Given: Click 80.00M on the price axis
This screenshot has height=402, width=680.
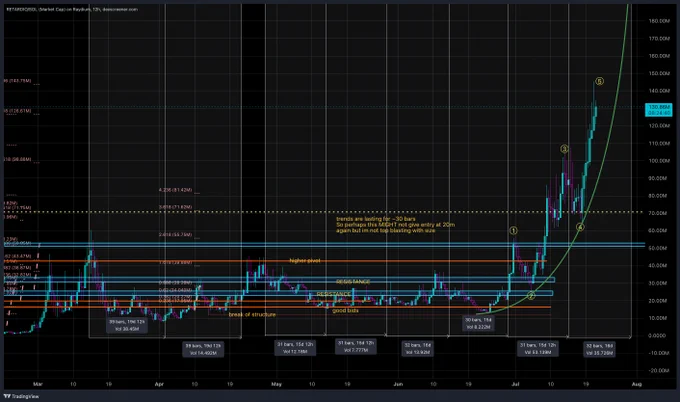Looking at the screenshot, I should 659,196.
